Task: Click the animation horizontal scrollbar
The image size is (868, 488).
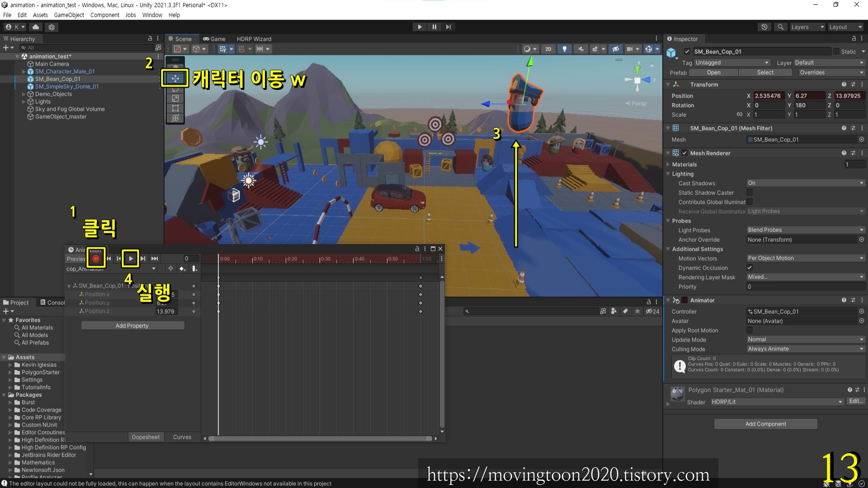Action: [320, 438]
